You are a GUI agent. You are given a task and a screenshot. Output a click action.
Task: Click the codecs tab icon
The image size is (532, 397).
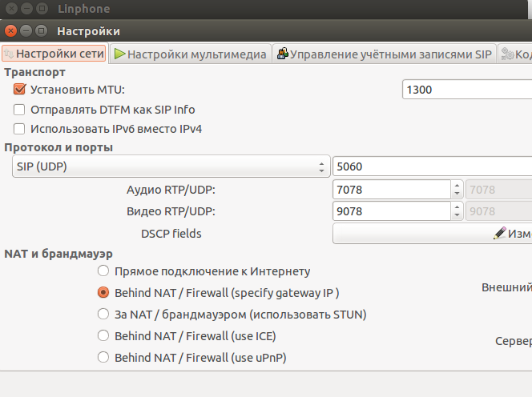tap(507, 54)
